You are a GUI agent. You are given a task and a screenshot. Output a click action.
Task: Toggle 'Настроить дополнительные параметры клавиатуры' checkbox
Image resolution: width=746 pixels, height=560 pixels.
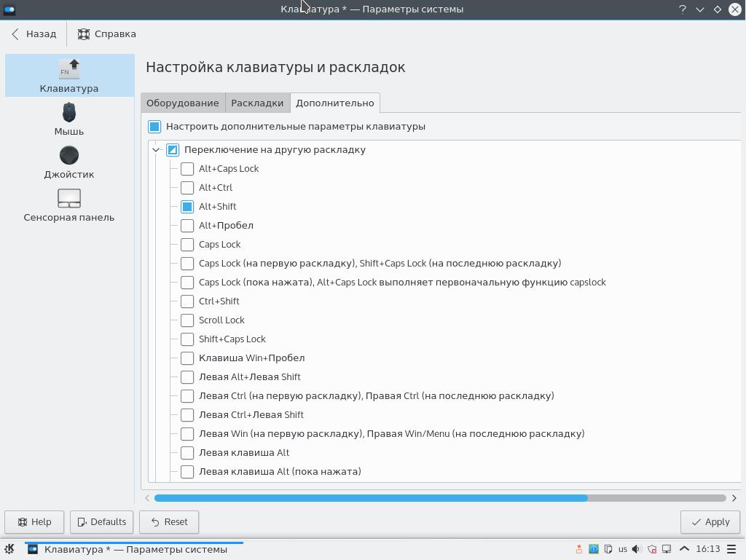(x=154, y=127)
